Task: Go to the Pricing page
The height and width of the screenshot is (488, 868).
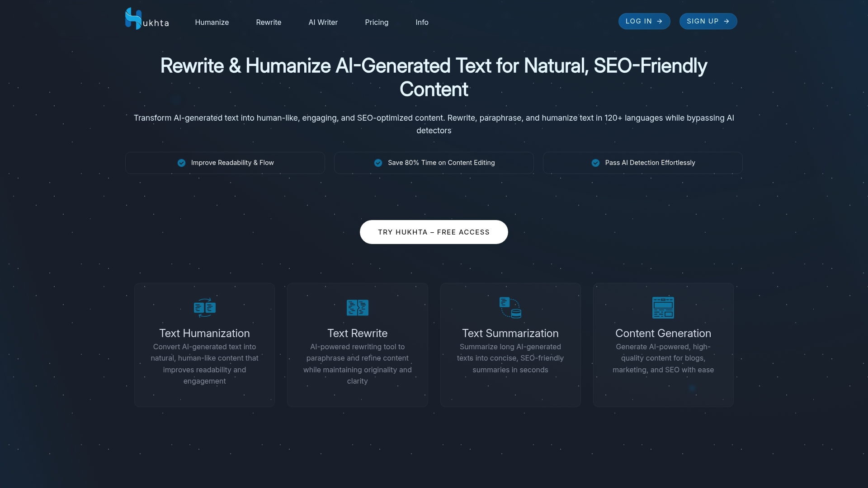Action: point(377,22)
